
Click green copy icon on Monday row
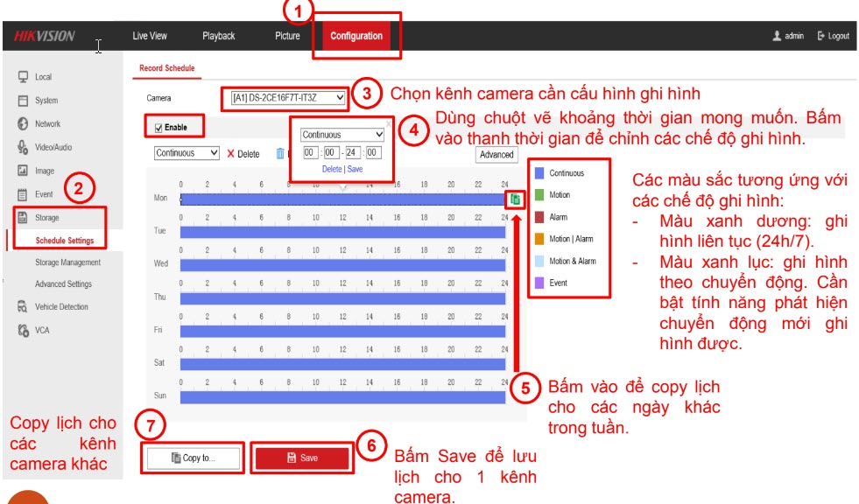pos(516,199)
